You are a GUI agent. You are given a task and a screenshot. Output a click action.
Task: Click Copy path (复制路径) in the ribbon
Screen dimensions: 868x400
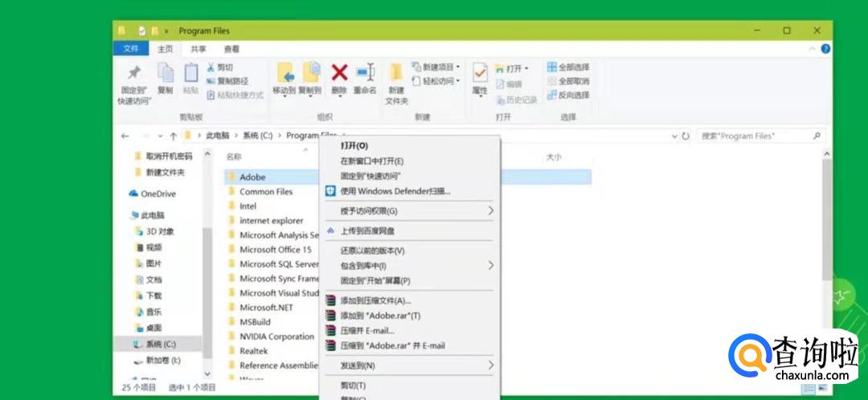pos(227,81)
